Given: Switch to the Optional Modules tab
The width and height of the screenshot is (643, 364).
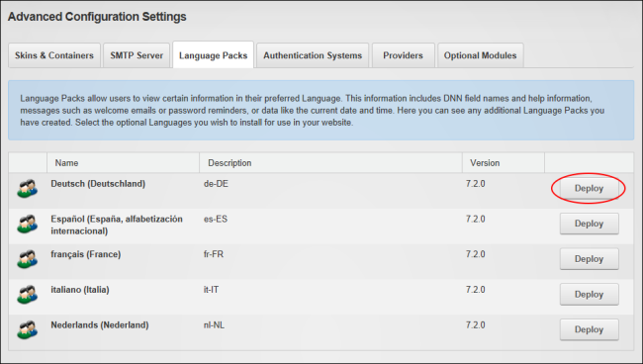Looking at the screenshot, I should (x=480, y=55).
